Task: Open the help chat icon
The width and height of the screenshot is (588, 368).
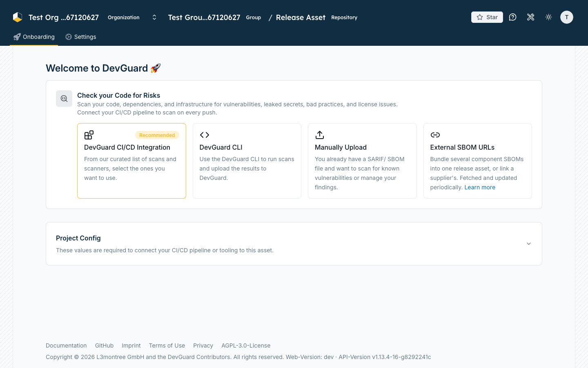Action: [512, 17]
